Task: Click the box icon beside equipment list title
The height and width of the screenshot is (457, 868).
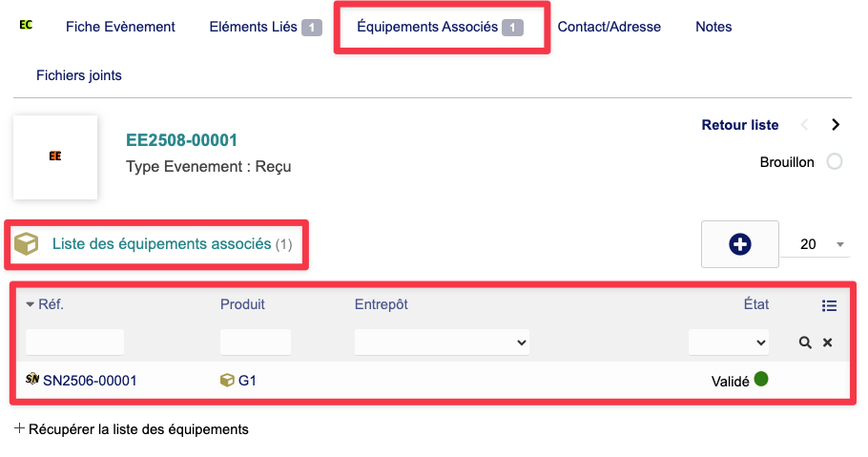Action: tap(27, 245)
